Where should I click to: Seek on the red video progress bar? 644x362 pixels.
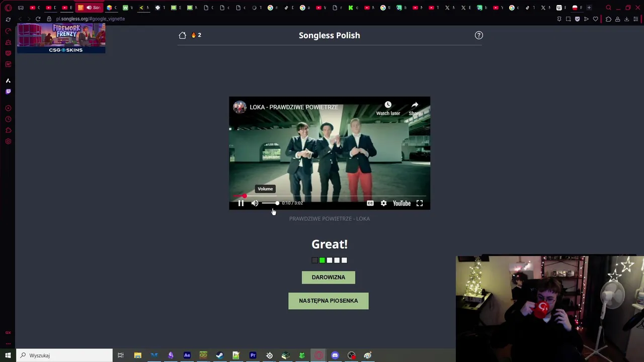coord(330,196)
